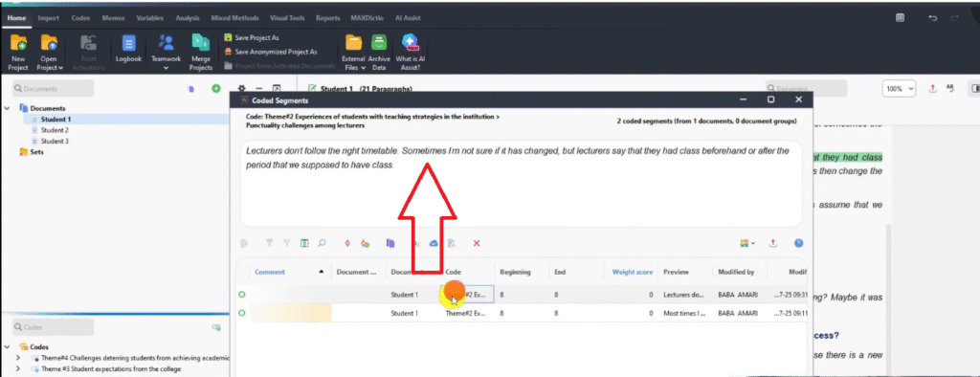Create a New Project from the ribbon

coord(18,52)
